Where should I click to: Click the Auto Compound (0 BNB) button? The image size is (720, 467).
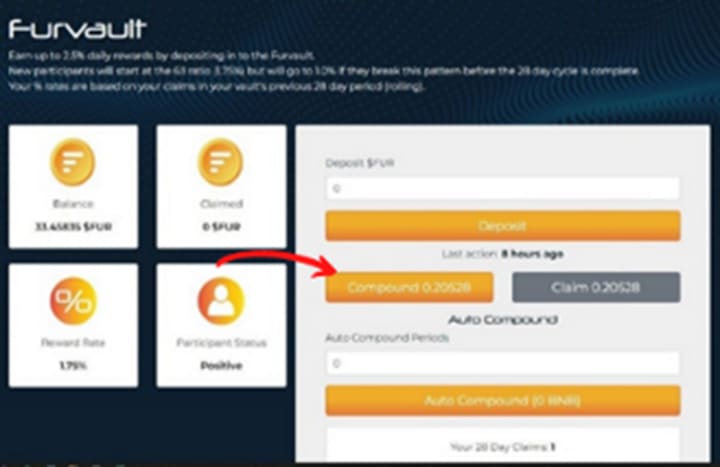[503, 400]
